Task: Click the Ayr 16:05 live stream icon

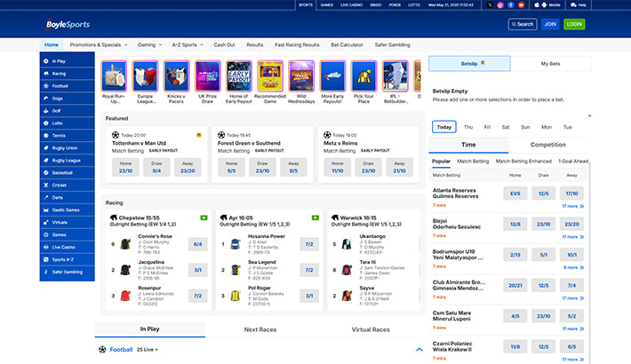Action: coord(315,218)
